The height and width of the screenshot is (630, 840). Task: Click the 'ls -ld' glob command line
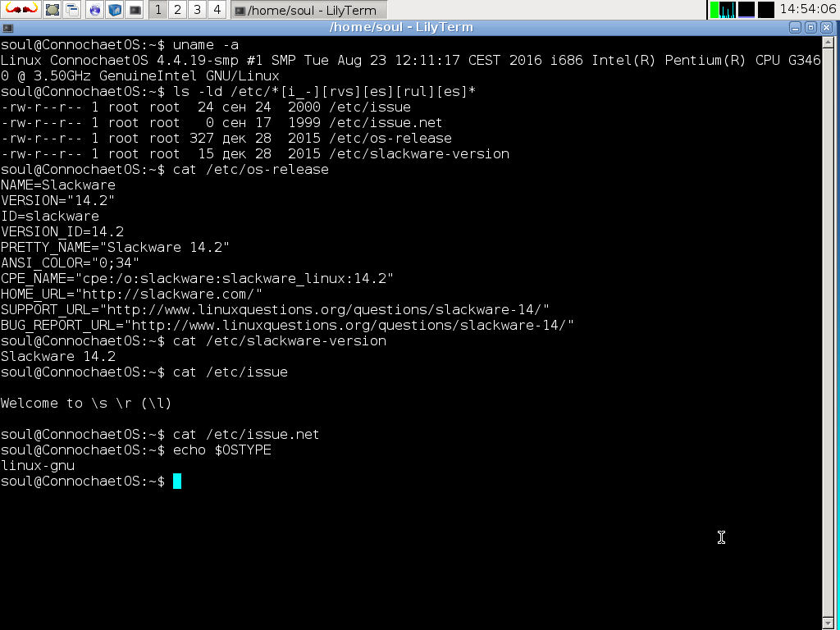pos(324,92)
